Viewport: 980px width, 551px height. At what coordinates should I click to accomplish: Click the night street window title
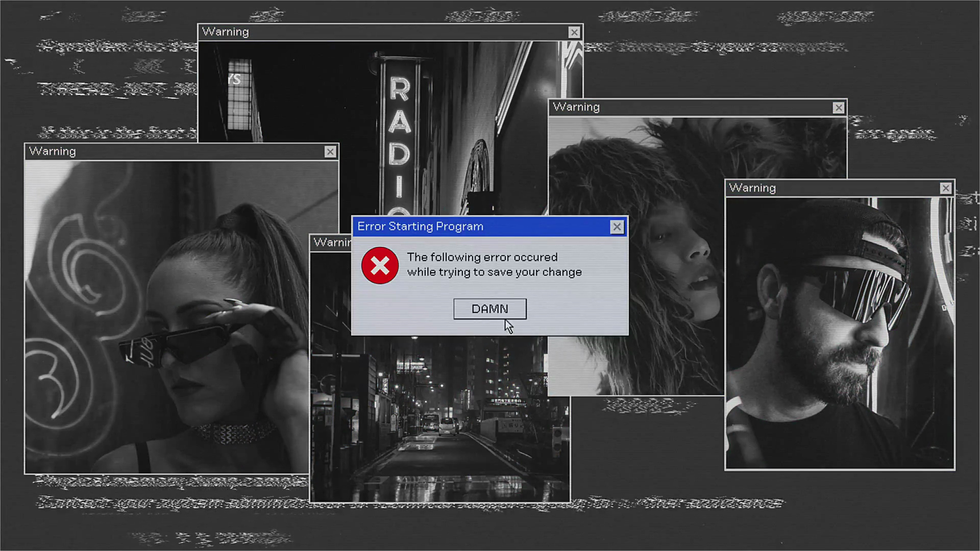331,243
